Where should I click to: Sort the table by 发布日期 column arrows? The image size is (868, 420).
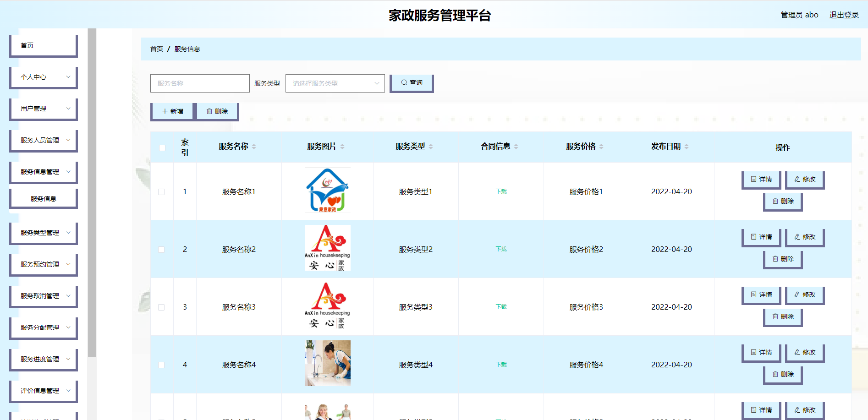point(687,146)
